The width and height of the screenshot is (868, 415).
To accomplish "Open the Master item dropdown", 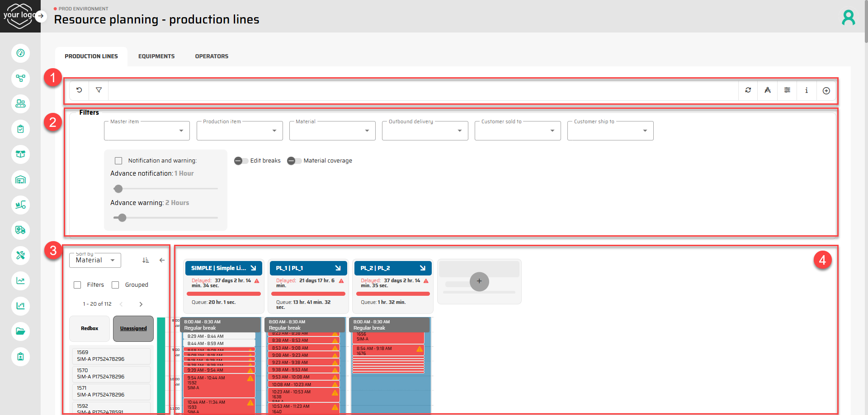I will [147, 131].
